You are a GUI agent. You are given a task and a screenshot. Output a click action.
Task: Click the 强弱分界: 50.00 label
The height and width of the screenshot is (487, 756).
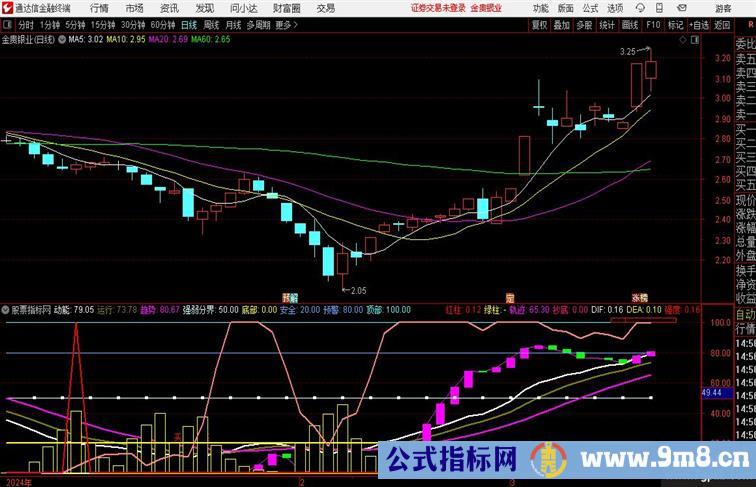[x=210, y=310]
